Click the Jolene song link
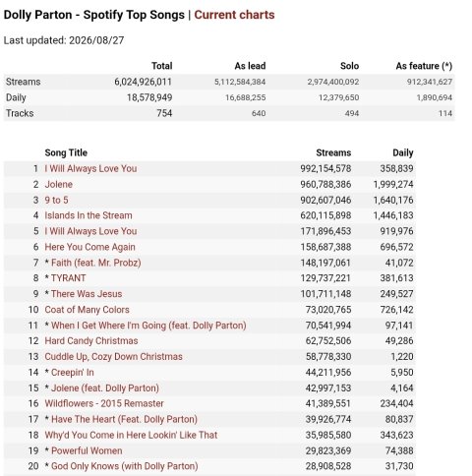The width and height of the screenshot is (472, 476). pyautogui.click(x=59, y=184)
